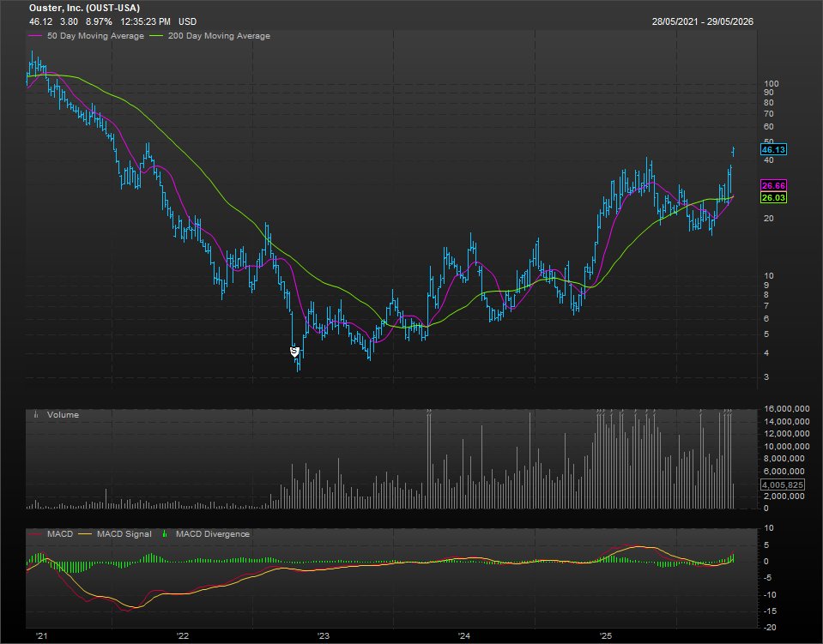823x644 pixels.
Task: Click the '40' price axis label
Action: pyautogui.click(x=769, y=160)
